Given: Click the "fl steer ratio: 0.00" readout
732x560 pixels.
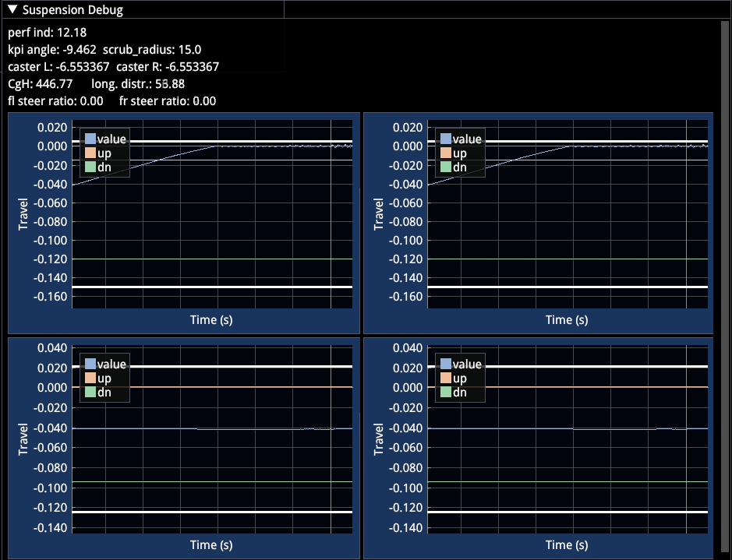Looking at the screenshot, I should [x=55, y=101].
